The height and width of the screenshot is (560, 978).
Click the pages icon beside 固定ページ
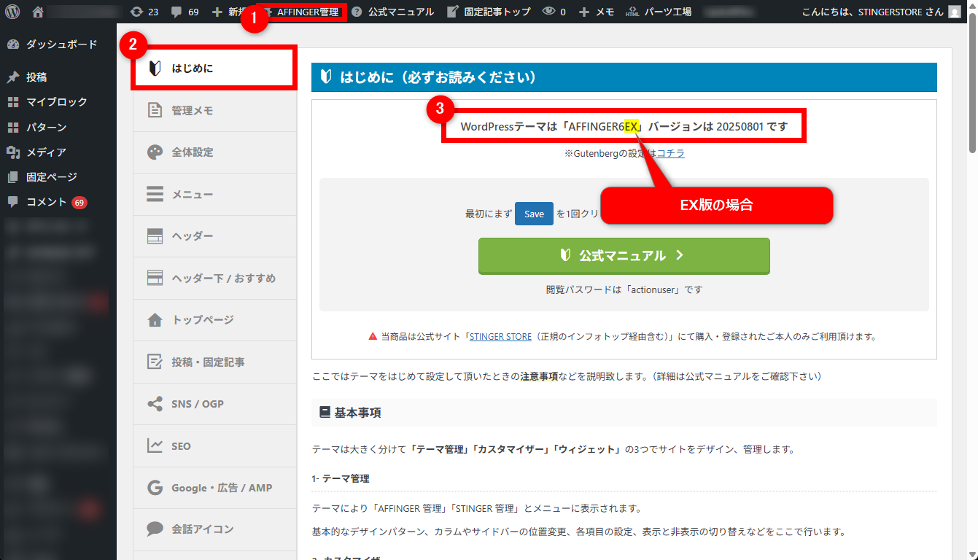[13, 177]
